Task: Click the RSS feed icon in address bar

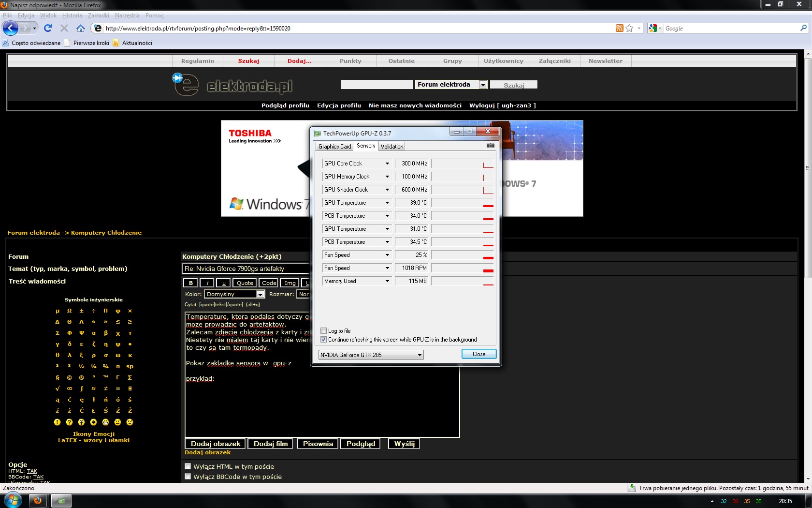Action: tap(619, 28)
